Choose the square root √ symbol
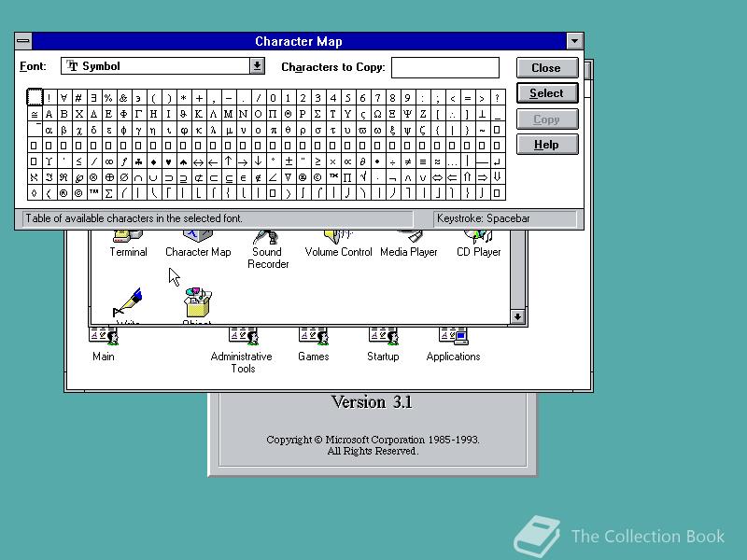Screen dimensions: 747x560 click(362, 177)
